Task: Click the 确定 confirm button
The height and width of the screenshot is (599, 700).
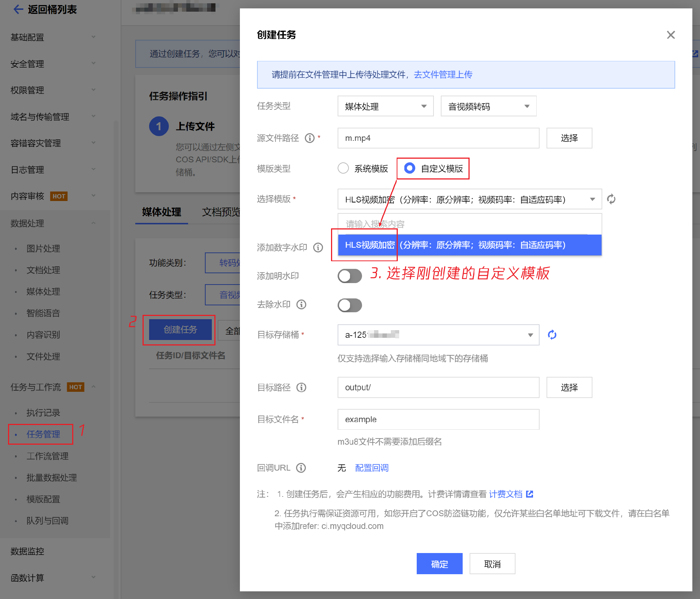Action: point(439,564)
